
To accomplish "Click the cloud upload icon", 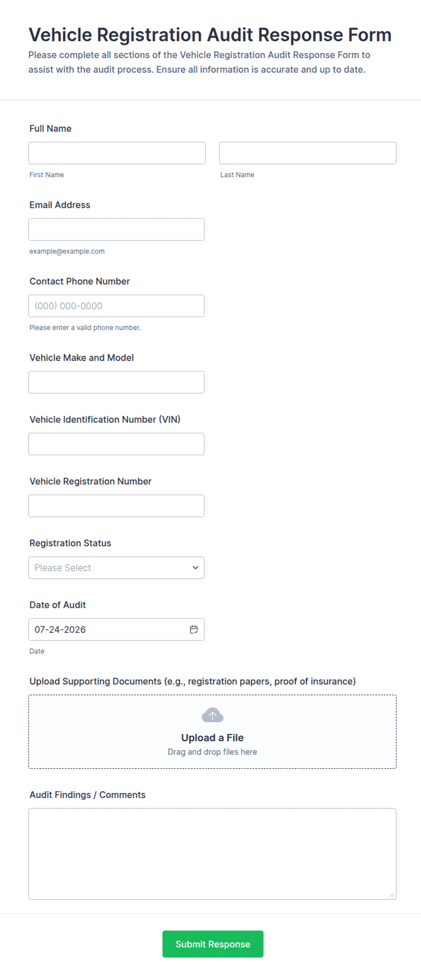I will click(212, 715).
